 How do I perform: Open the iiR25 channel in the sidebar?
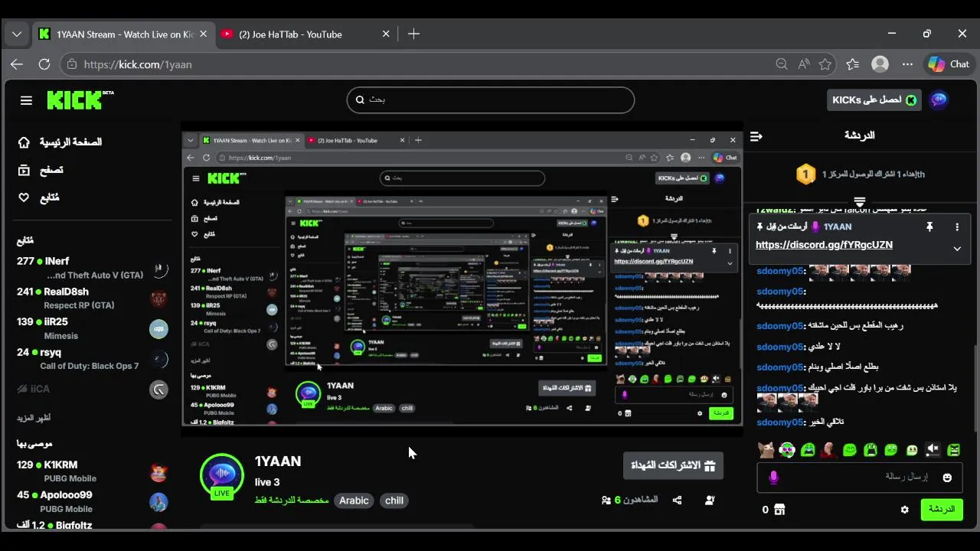pos(92,328)
